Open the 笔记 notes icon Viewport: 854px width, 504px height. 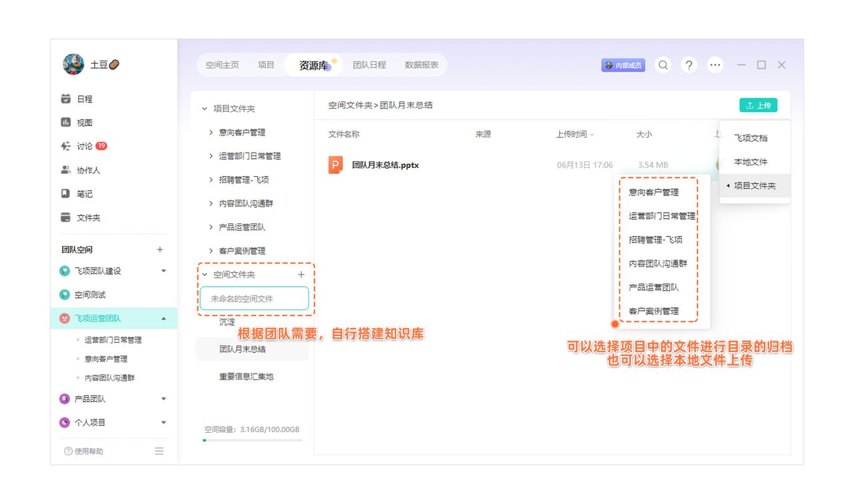coord(65,194)
